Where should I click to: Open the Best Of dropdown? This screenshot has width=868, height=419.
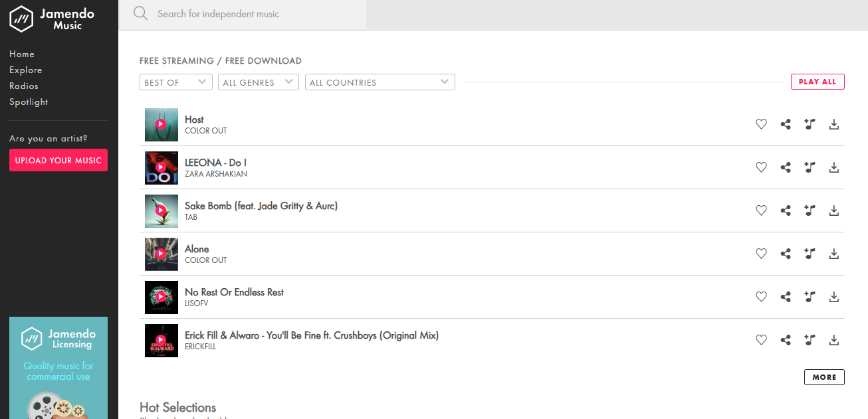(175, 82)
